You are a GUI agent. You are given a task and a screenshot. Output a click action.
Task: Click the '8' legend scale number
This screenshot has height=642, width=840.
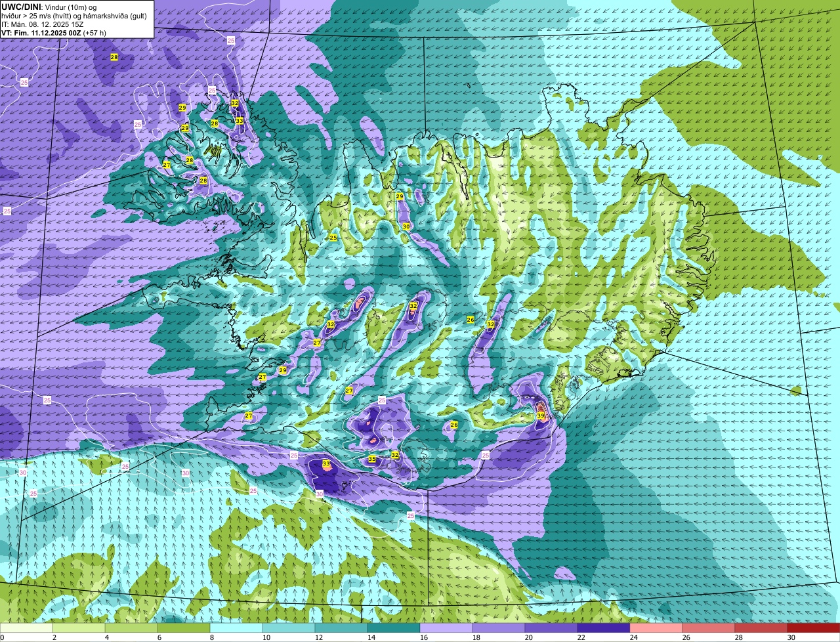click(211, 637)
